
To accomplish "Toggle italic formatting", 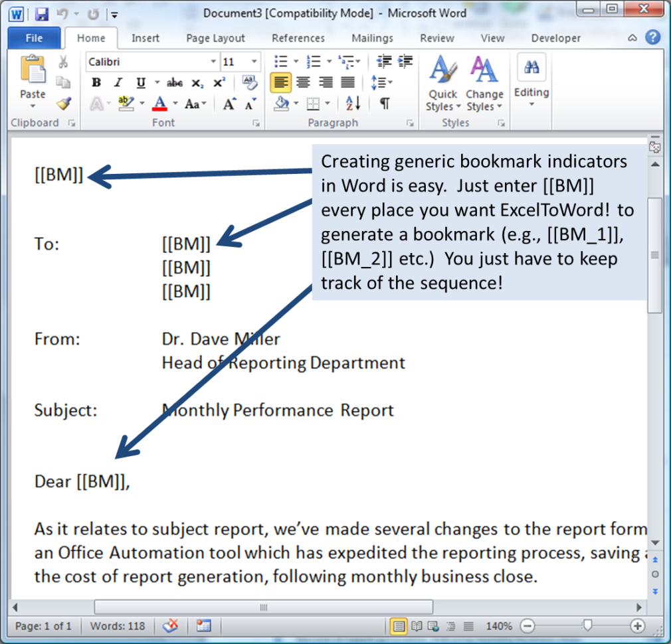I will [x=118, y=82].
